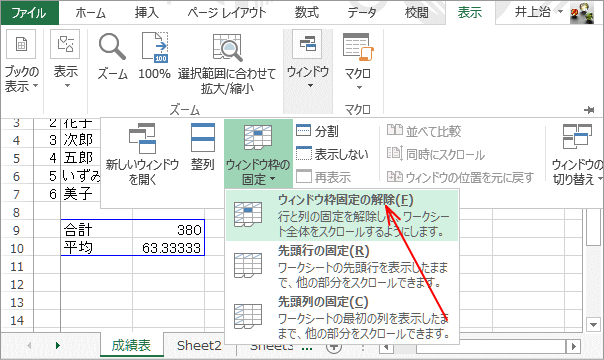Switch to the Sheet2 tab
Screen dimensions: 604x360
[x=199, y=345]
